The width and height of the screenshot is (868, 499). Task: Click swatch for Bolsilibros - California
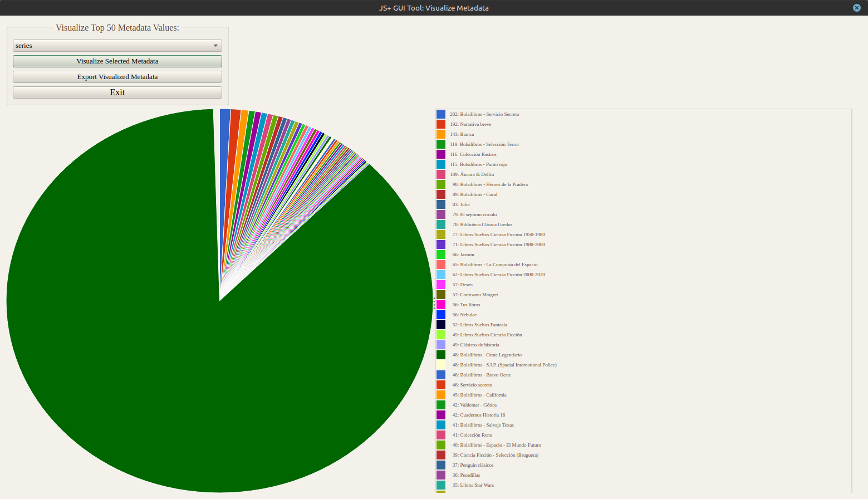(x=441, y=395)
